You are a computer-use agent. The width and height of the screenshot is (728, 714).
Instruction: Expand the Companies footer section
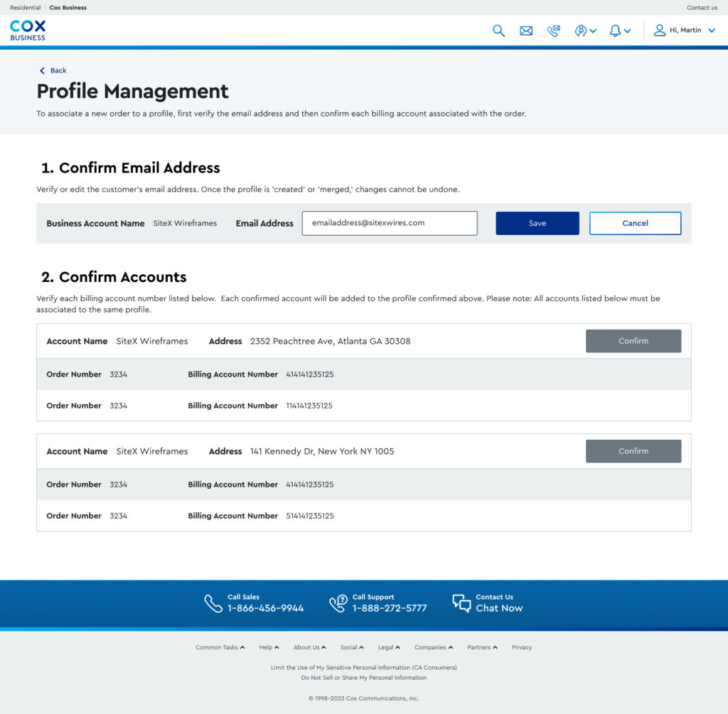point(434,647)
